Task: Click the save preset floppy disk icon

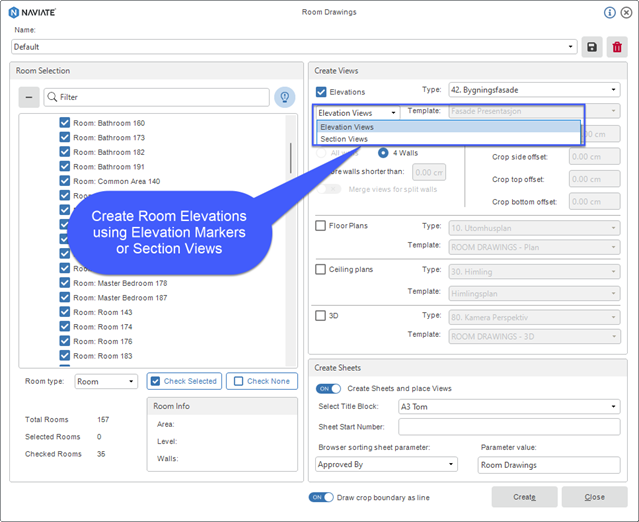Action: coord(592,47)
